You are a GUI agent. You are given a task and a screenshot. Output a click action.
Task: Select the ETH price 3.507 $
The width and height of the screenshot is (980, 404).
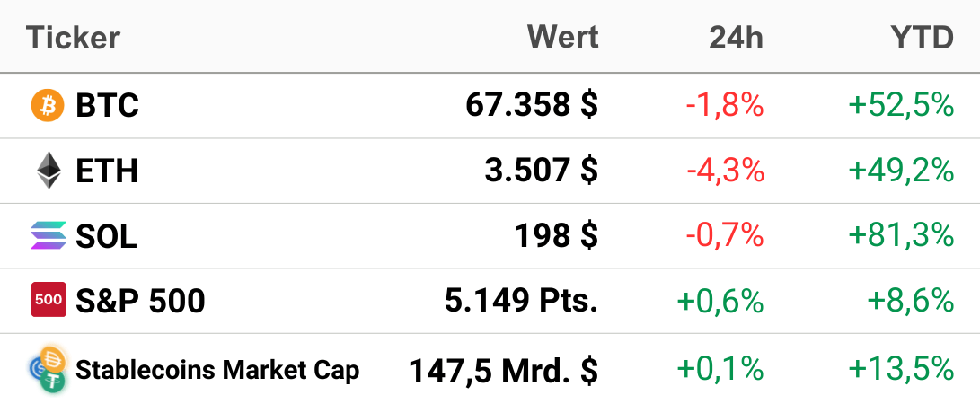542,171
